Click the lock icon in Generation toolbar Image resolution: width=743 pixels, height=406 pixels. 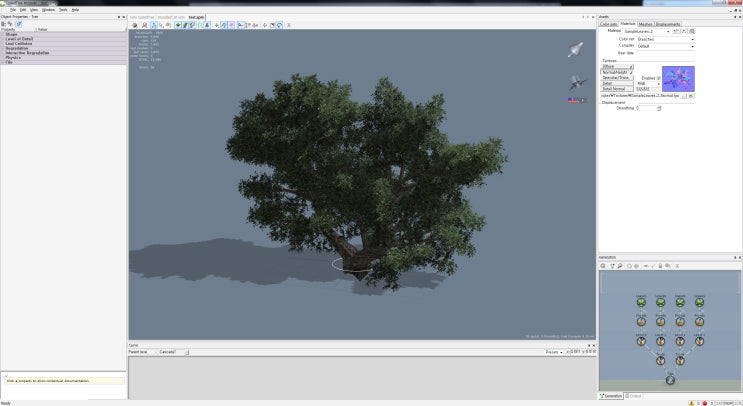tap(660, 266)
